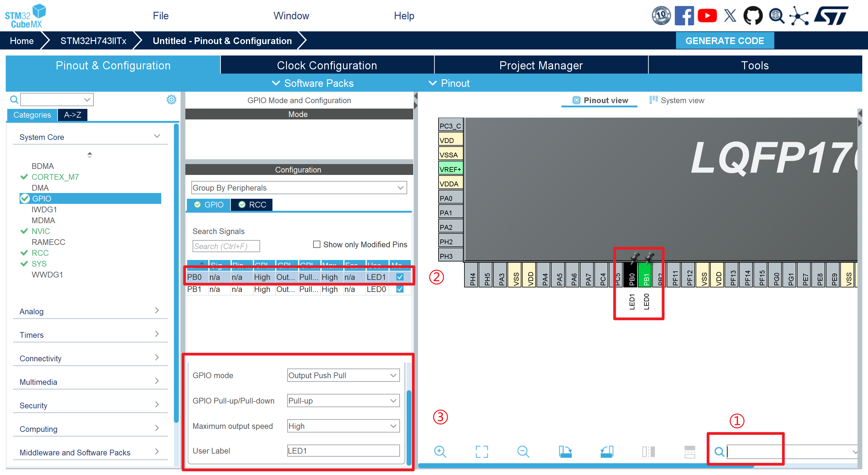Select NVIC in System Core list
868x475 pixels.
(x=40, y=231)
